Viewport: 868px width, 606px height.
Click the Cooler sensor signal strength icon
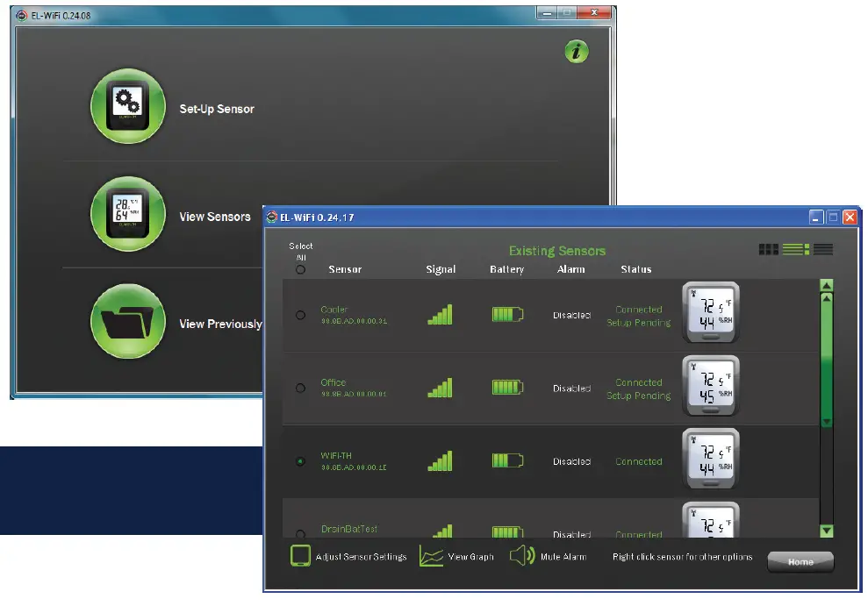(440, 315)
